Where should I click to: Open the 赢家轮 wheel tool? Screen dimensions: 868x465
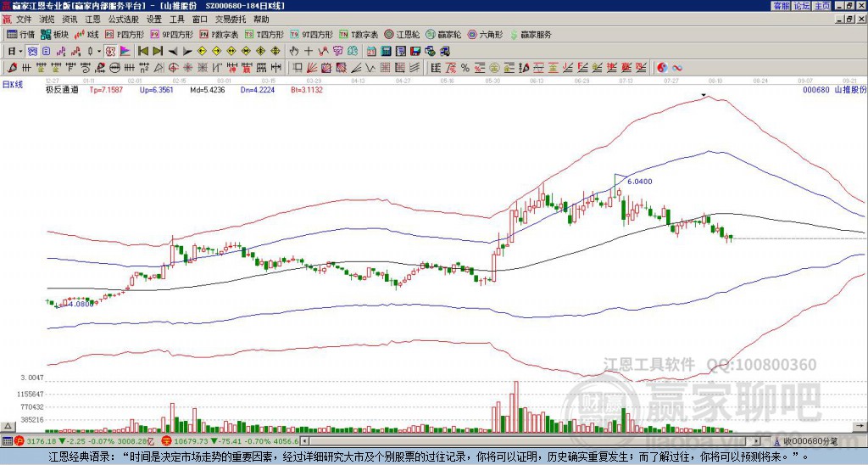pos(443,34)
